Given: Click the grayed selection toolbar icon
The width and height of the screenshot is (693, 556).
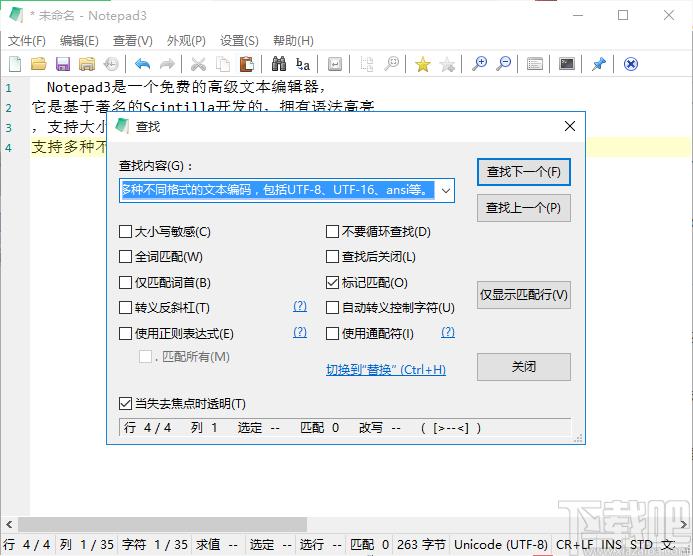Looking at the screenshot, I should click(366, 64).
